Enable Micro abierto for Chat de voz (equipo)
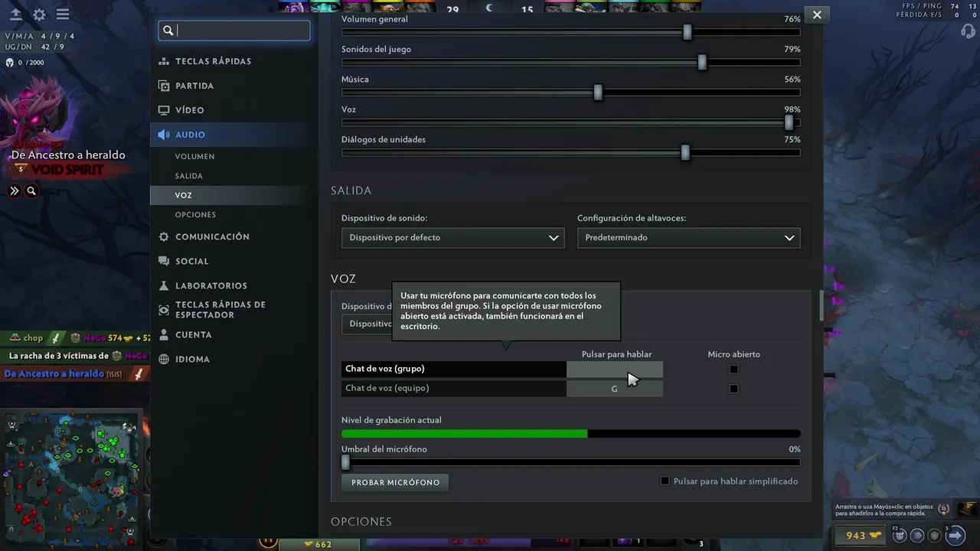 click(733, 389)
